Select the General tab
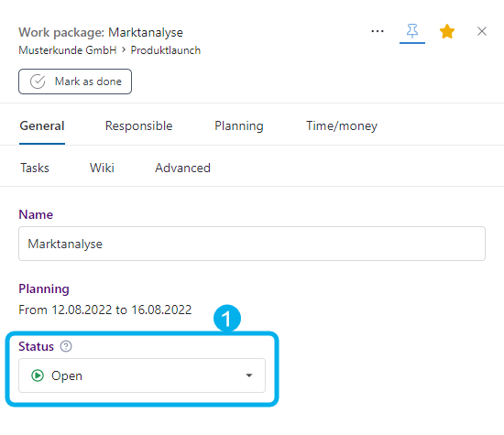 [x=42, y=126]
